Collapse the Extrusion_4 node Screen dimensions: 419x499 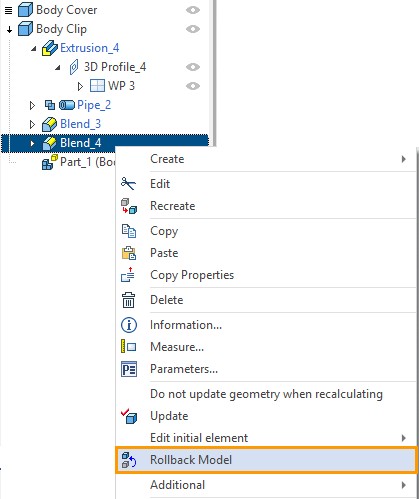pos(34,49)
